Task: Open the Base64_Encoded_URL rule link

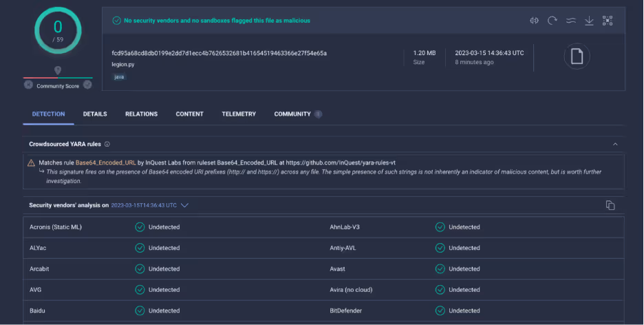Action: point(105,162)
